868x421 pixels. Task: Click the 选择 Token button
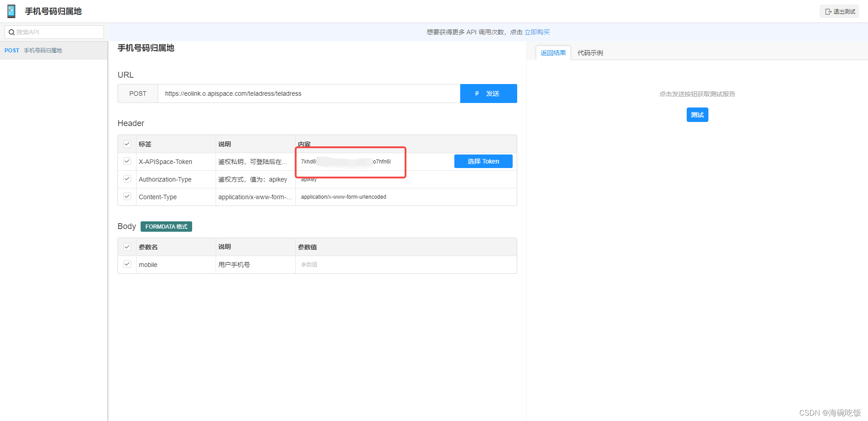pos(483,161)
